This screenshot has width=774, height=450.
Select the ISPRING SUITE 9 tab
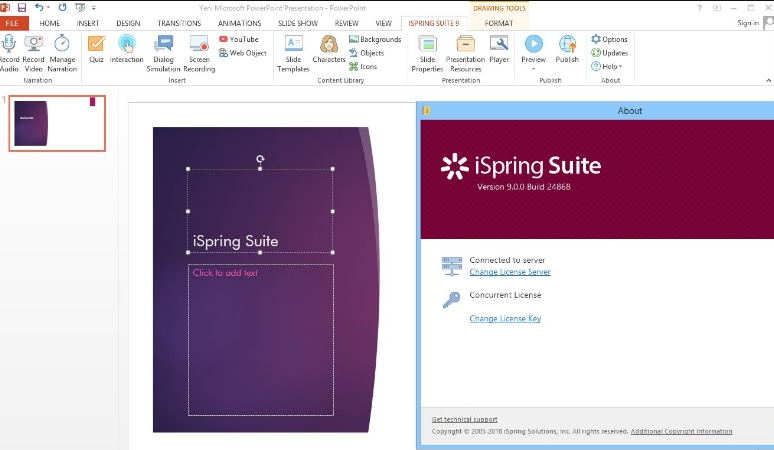click(433, 23)
